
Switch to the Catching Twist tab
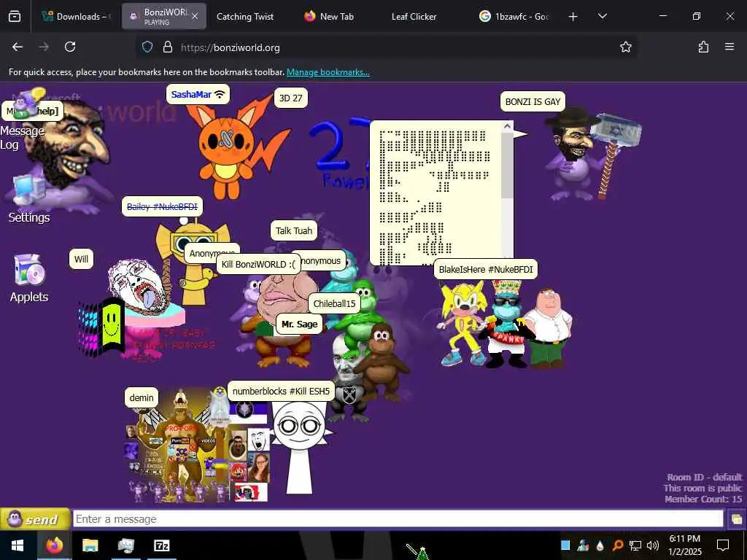[x=245, y=17]
